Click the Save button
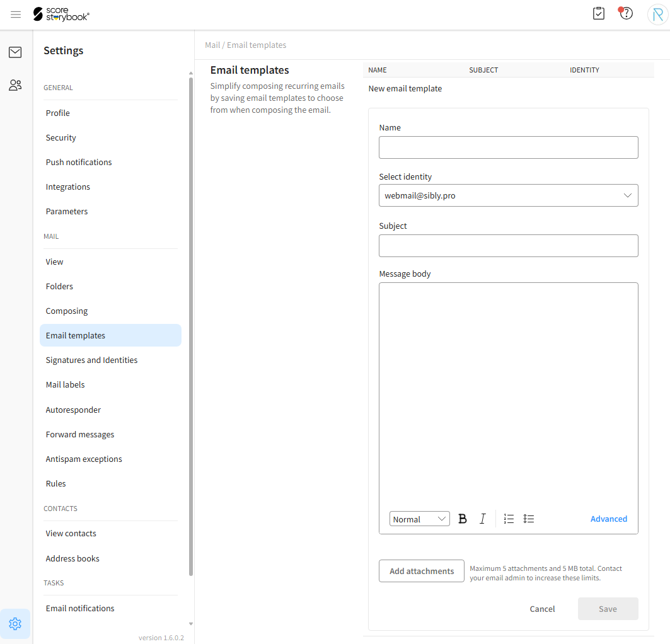This screenshot has height=644, width=670. click(x=608, y=609)
